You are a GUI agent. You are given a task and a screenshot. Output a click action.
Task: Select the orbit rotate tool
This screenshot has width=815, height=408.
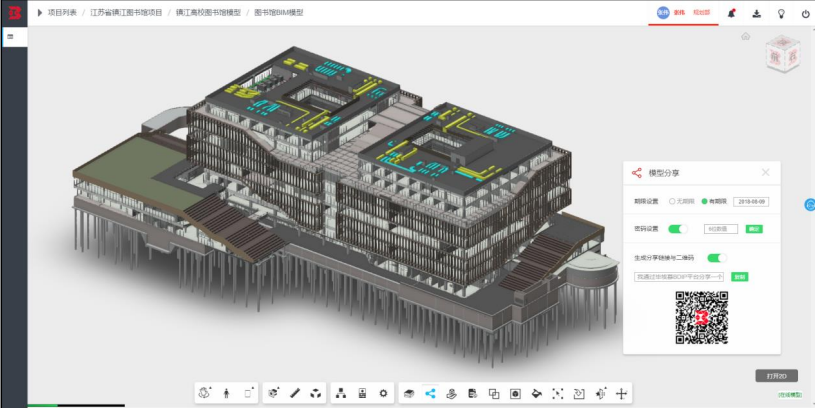[x=205, y=393]
